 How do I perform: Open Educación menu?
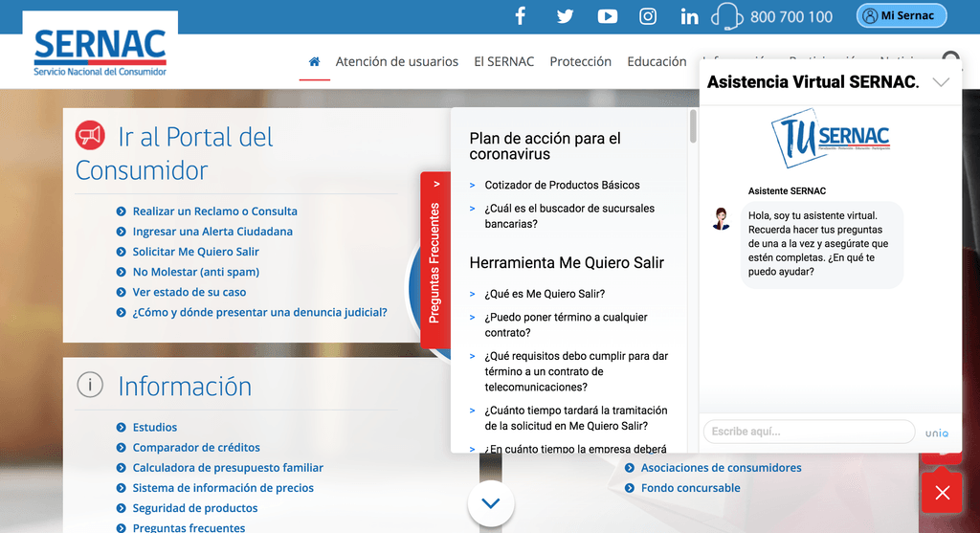tap(657, 61)
